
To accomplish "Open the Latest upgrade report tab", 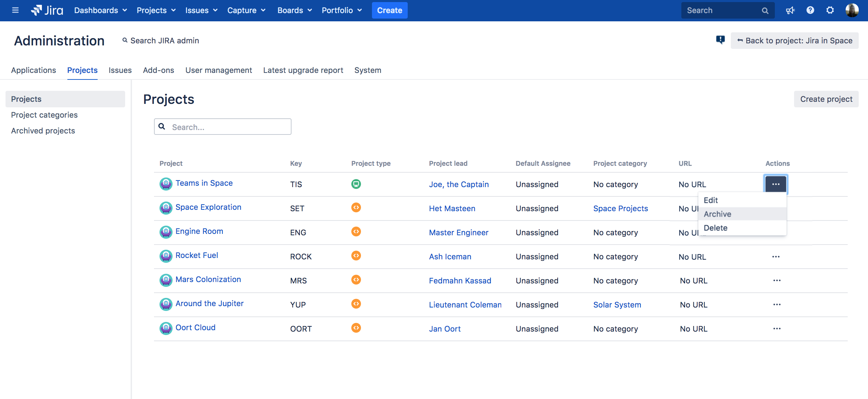I will [303, 70].
